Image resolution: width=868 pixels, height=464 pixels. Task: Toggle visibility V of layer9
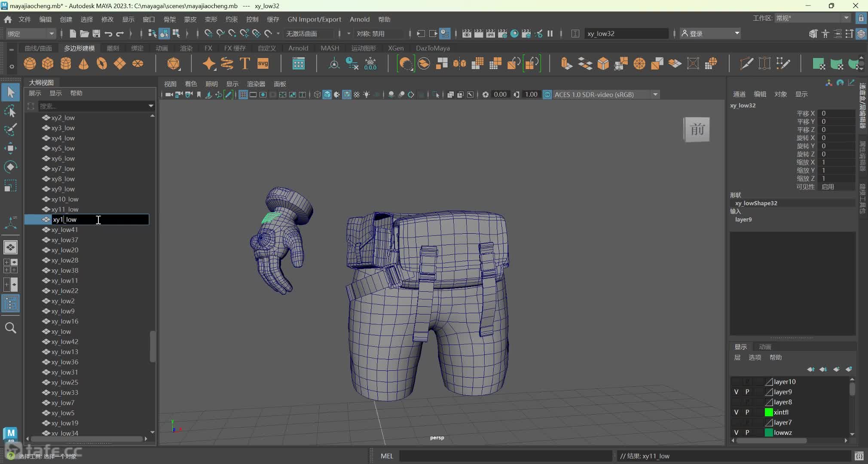point(736,392)
